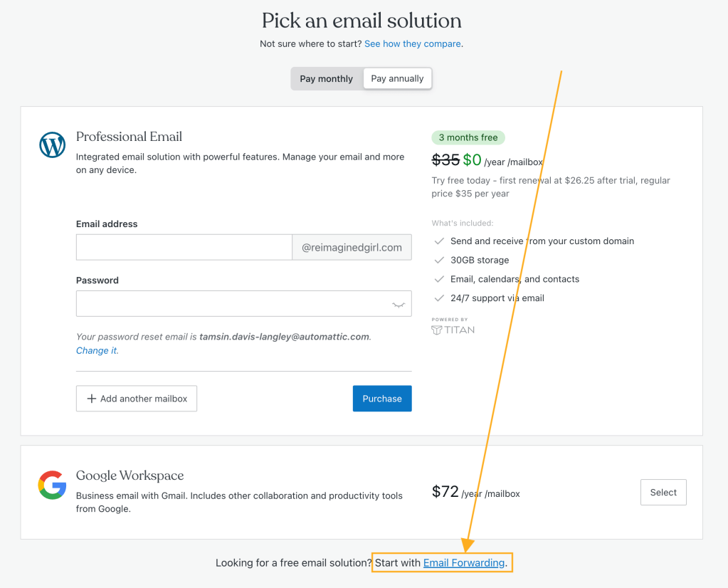Click the 3 months free badge

point(468,137)
